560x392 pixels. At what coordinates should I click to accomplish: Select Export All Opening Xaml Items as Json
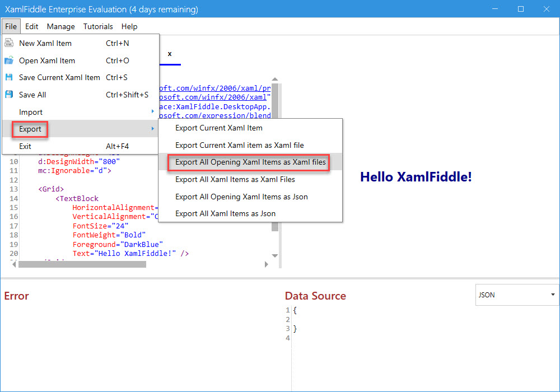(x=250, y=197)
